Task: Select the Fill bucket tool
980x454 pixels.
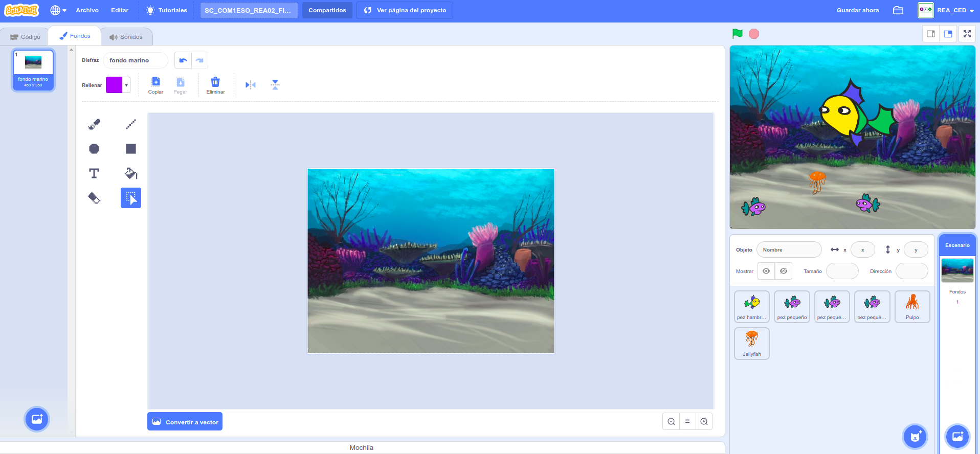Action: (x=131, y=173)
